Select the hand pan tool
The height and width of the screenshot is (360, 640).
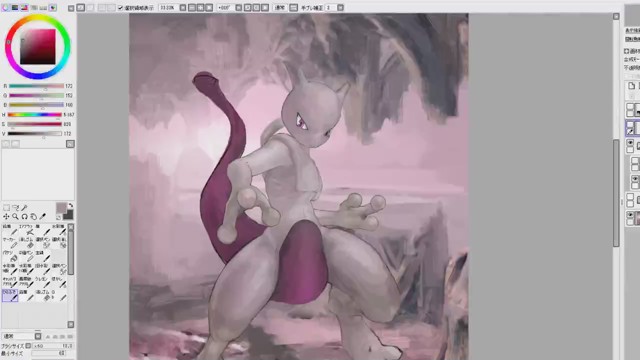(x=33, y=217)
